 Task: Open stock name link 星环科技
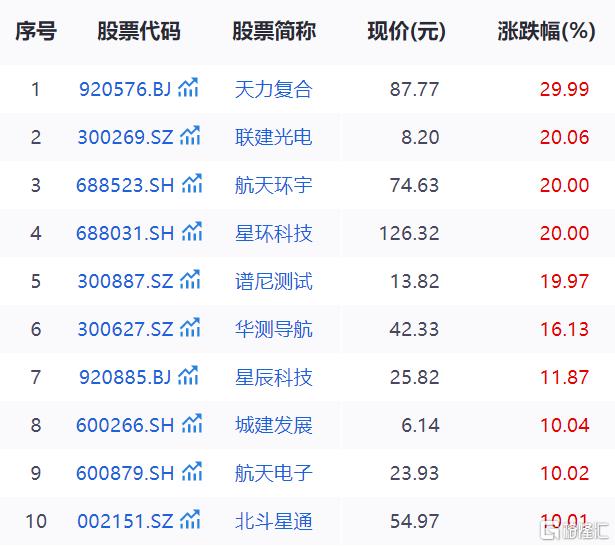273,233
